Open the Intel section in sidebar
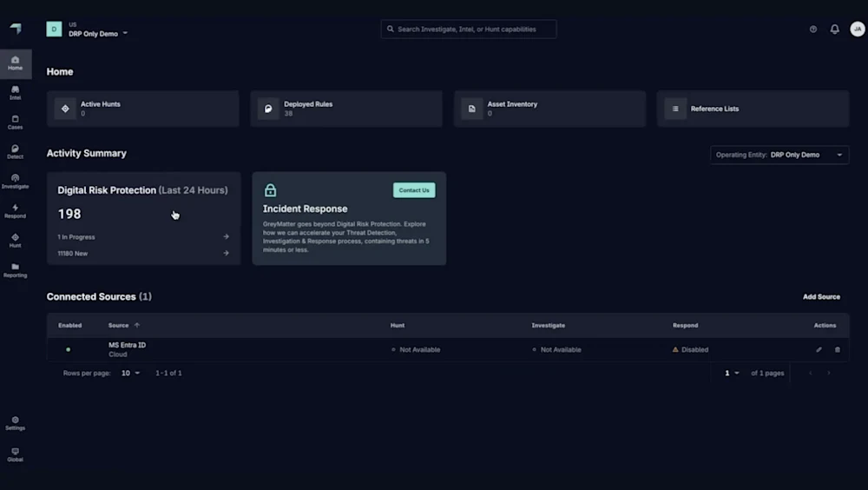This screenshot has height=490, width=868. (x=15, y=92)
